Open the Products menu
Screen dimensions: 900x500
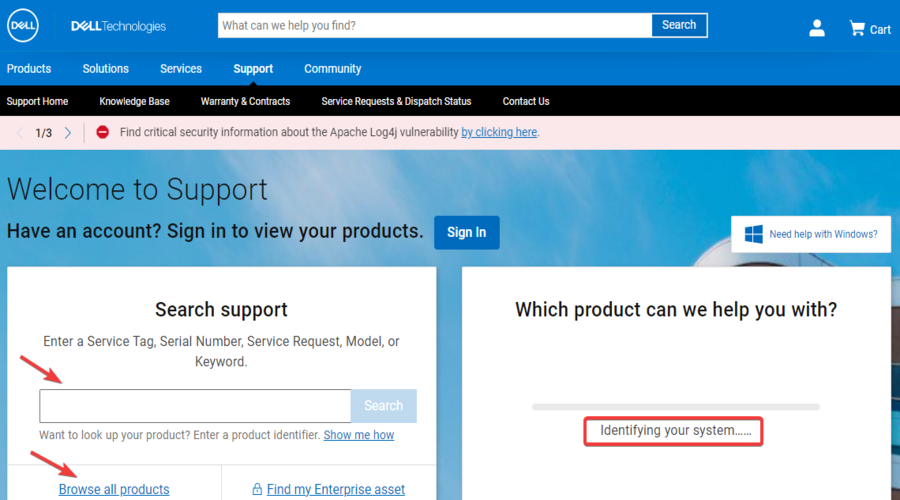[29, 69]
